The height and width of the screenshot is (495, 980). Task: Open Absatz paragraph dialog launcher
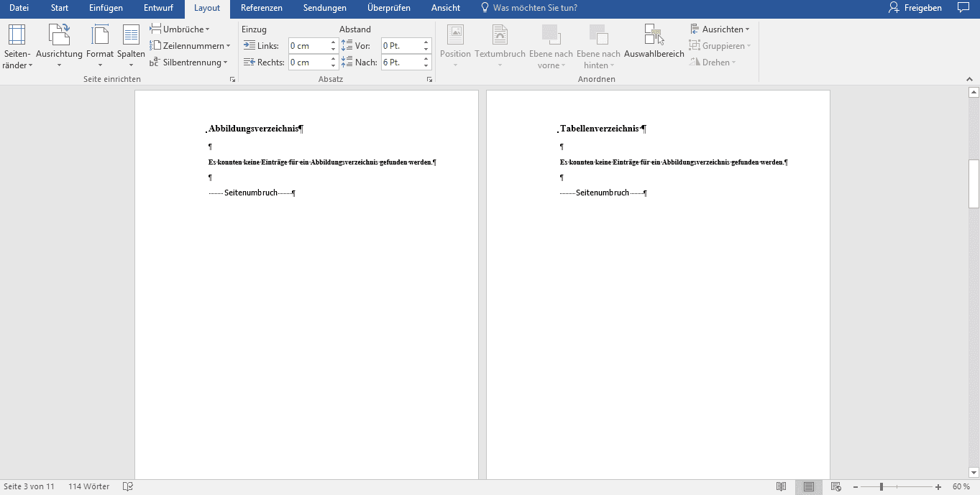click(429, 80)
